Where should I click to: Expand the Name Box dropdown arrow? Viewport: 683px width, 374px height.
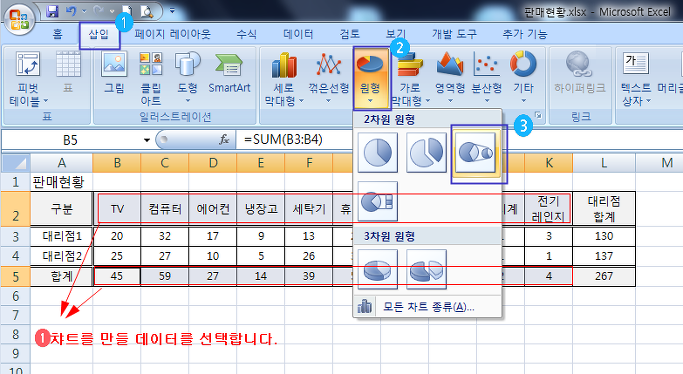(147, 140)
